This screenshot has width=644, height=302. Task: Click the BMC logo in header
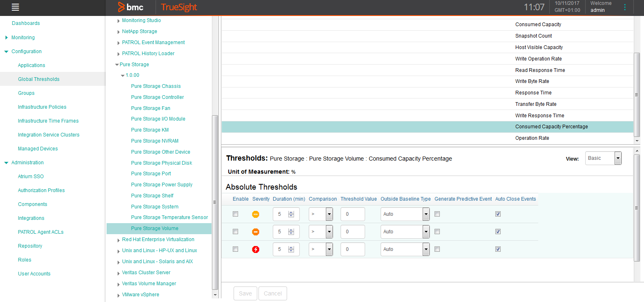(131, 7)
